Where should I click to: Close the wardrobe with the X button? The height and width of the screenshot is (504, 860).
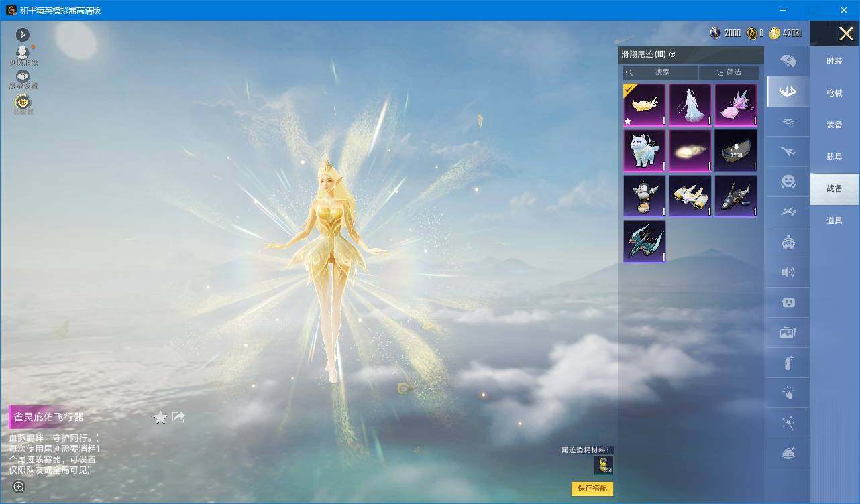coord(847,34)
